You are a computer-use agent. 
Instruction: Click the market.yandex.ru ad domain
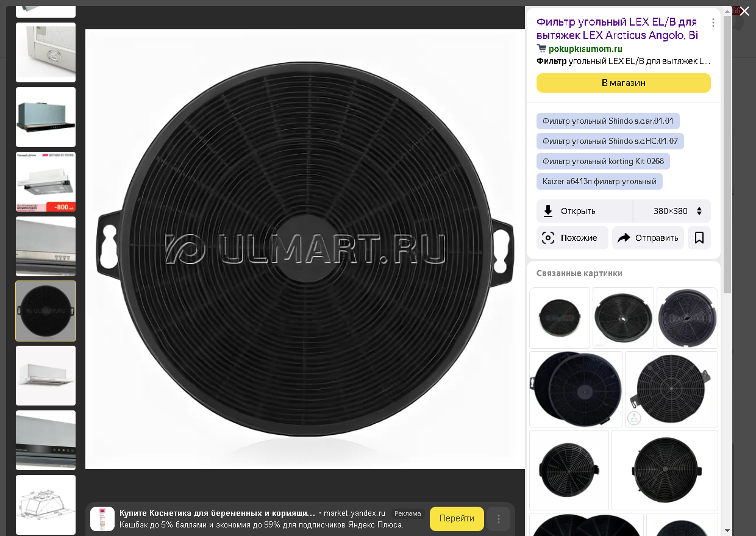[354, 513]
